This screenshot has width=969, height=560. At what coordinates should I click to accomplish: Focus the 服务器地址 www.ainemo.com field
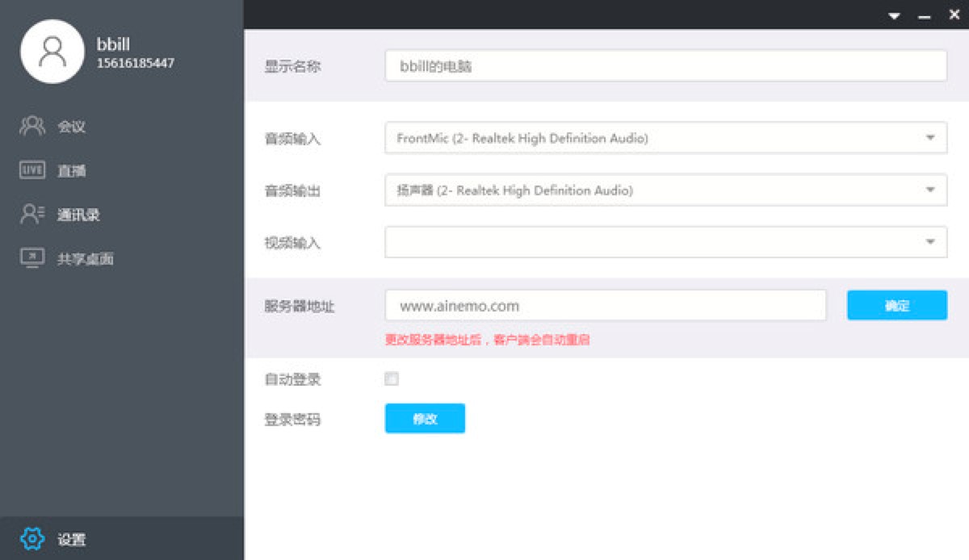point(605,306)
